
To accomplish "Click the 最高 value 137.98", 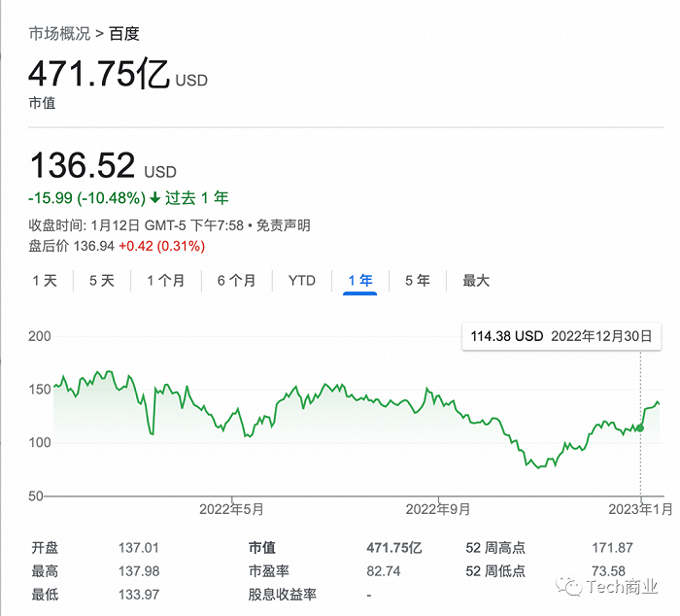I will (139, 571).
